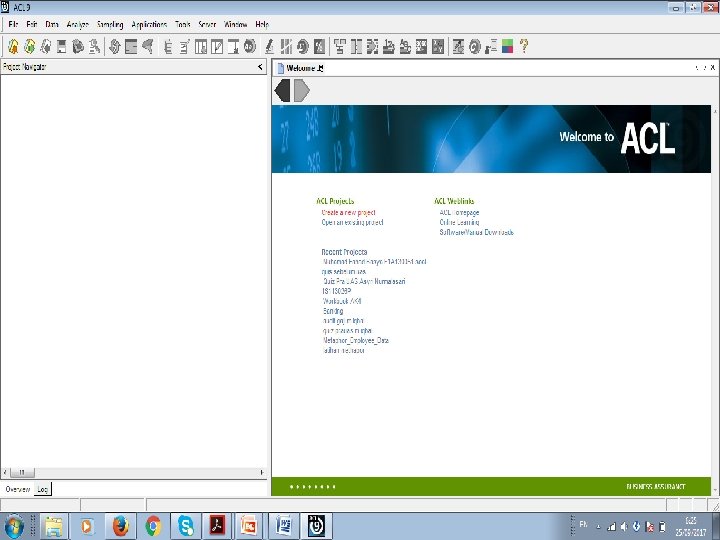Launch Google Chrome from the taskbar
Image resolution: width=720 pixels, height=540 pixels.
tap(153, 526)
